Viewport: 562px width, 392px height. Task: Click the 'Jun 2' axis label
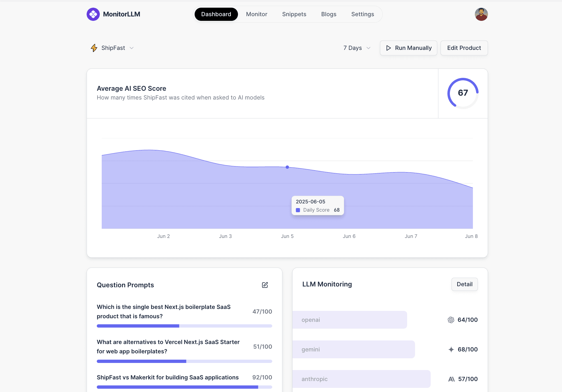pos(163,236)
